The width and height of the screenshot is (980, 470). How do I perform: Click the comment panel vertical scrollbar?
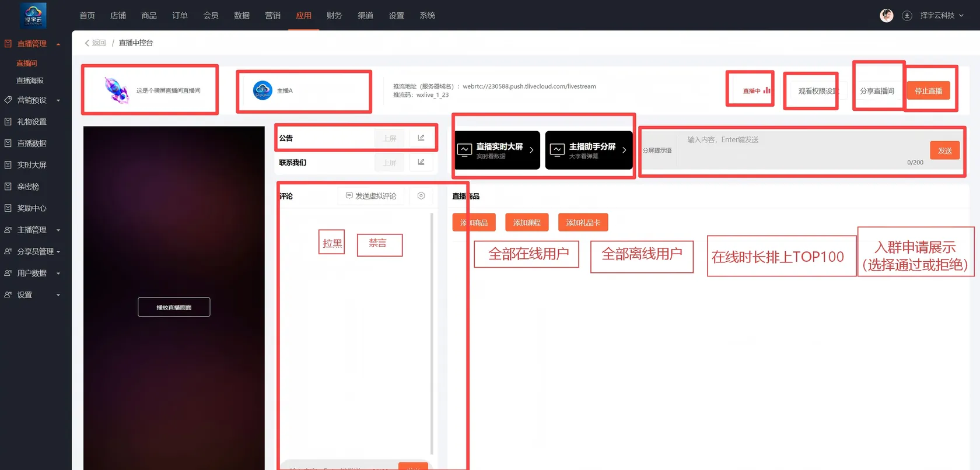click(x=432, y=334)
